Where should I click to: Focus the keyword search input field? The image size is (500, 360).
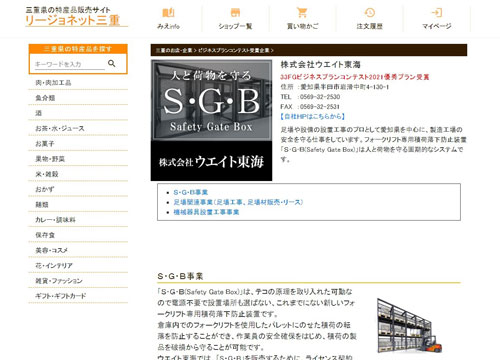pos(70,64)
